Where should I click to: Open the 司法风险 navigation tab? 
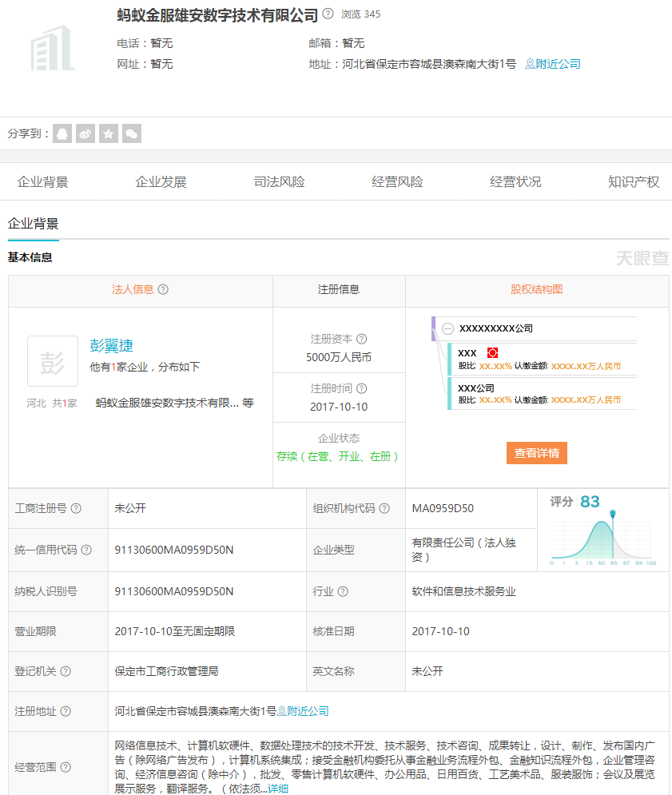coord(279,181)
